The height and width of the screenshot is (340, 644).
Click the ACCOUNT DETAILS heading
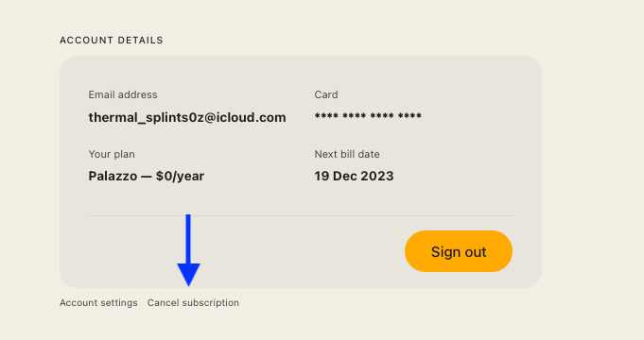[112, 41]
